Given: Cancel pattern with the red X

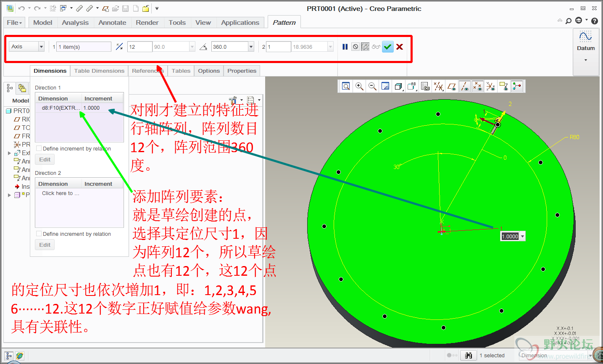Looking at the screenshot, I should (400, 47).
